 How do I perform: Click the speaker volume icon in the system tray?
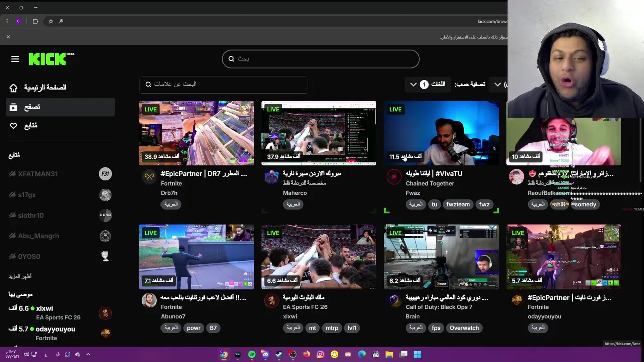[x=26, y=354]
